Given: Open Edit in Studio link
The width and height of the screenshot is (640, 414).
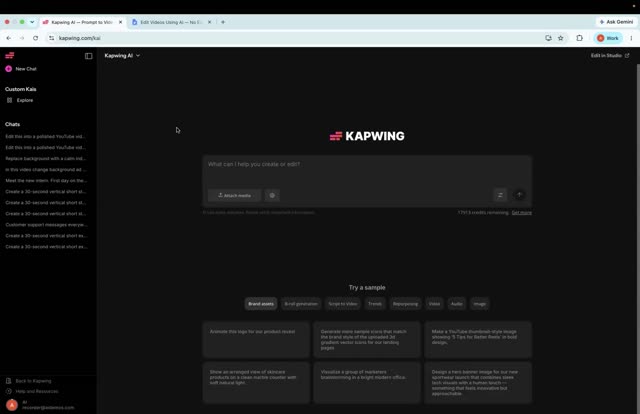Looking at the screenshot, I should 610,56.
